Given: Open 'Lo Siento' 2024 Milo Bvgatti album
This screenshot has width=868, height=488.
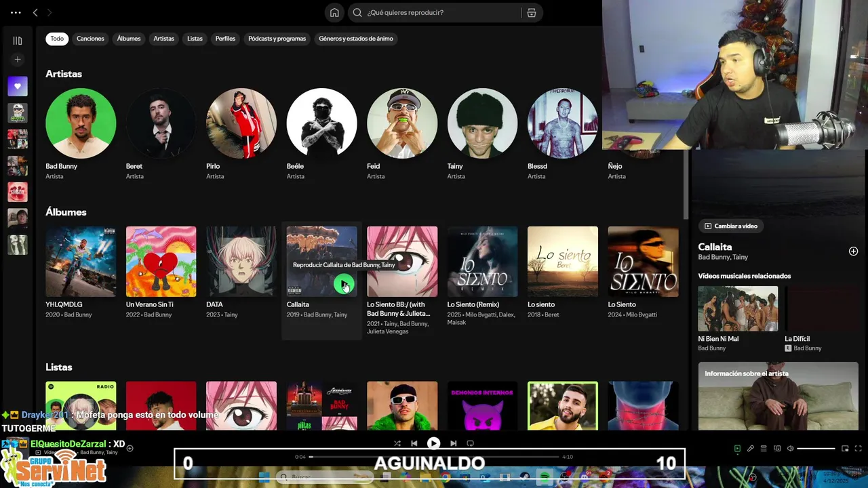Looking at the screenshot, I should [643, 262].
